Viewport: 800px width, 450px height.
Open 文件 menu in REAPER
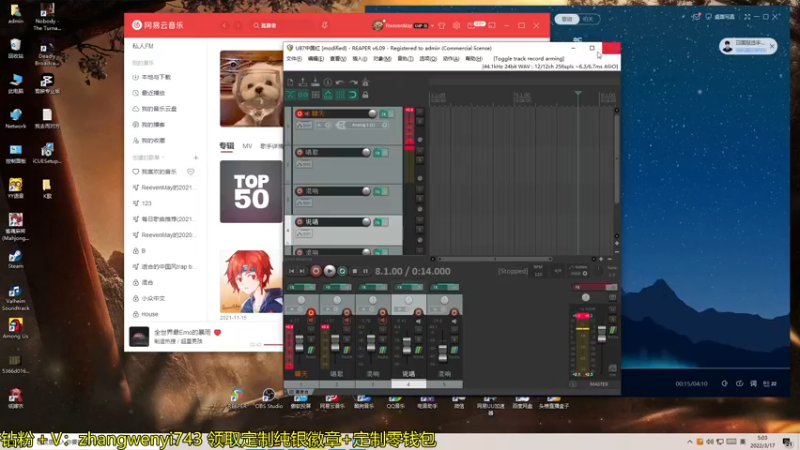[x=293, y=59]
